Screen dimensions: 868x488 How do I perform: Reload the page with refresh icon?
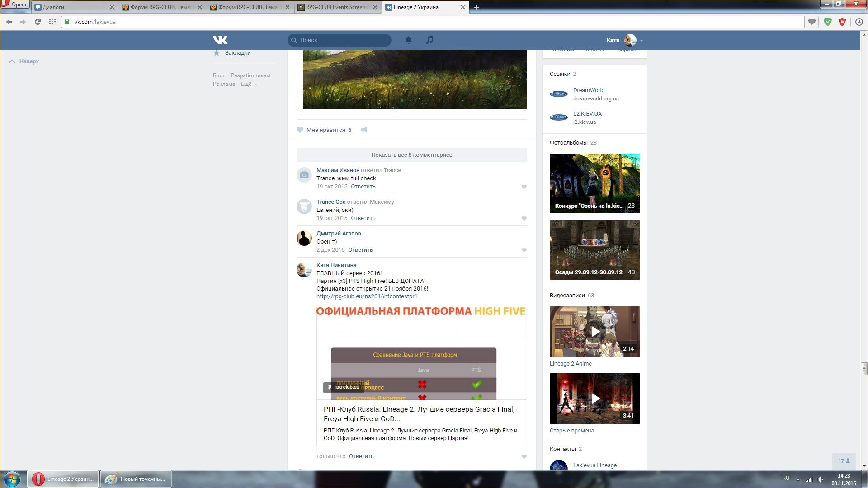tap(38, 22)
